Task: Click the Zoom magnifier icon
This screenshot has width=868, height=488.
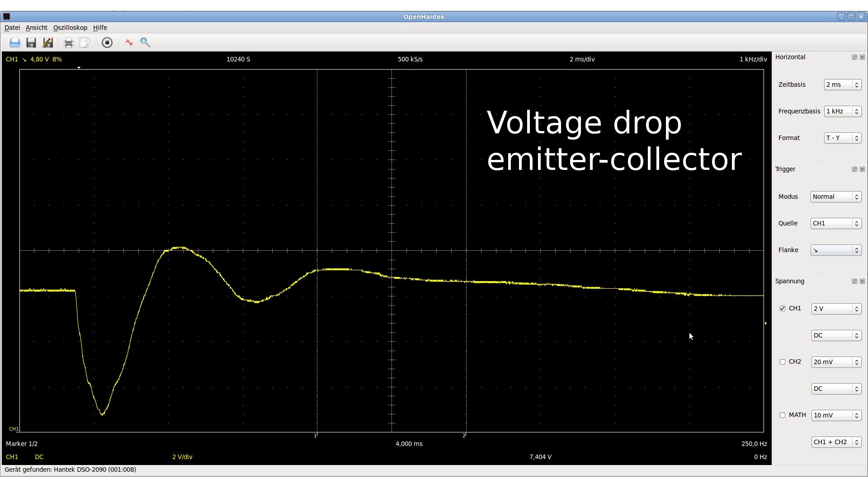Action: [x=145, y=42]
